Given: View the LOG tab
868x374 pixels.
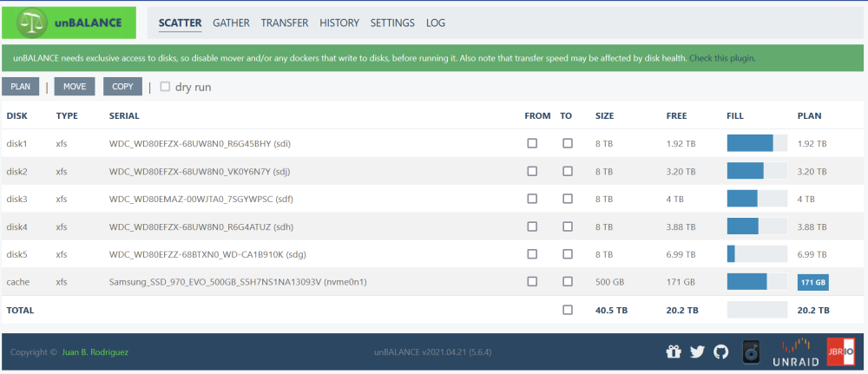Looking at the screenshot, I should coord(436,23).
